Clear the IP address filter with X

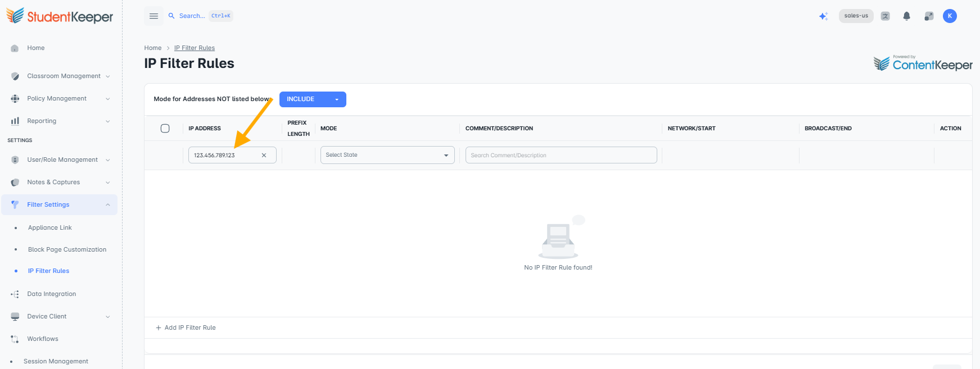[x=264, y=156]
